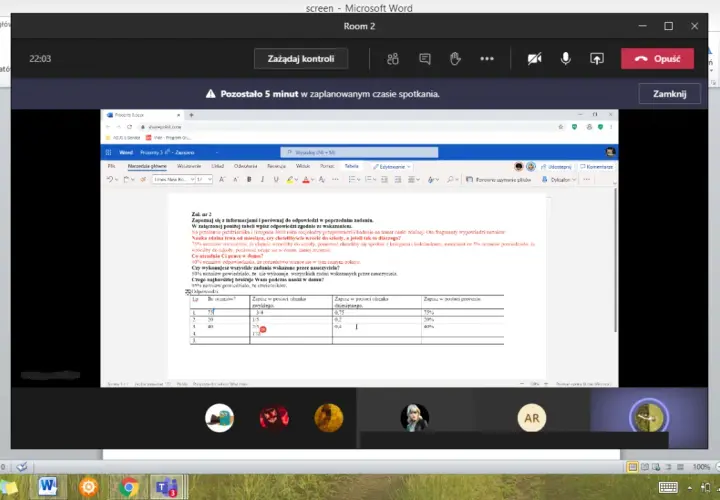Click the increase indent icon

398,180
